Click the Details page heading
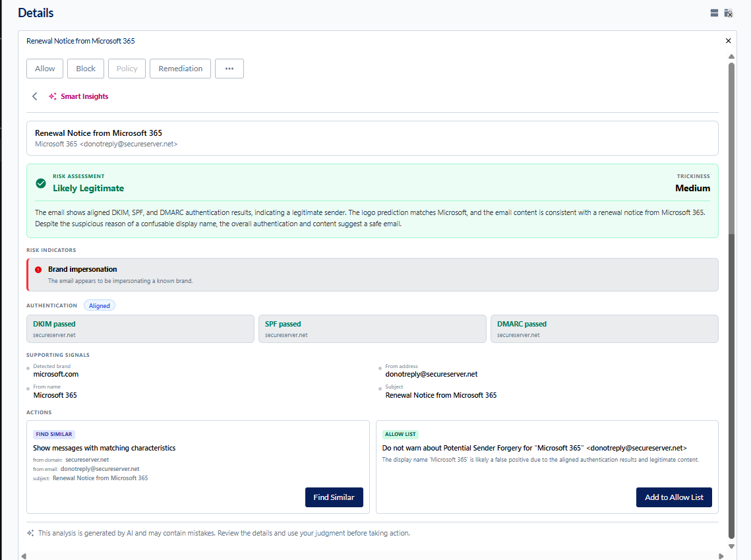 36,13
